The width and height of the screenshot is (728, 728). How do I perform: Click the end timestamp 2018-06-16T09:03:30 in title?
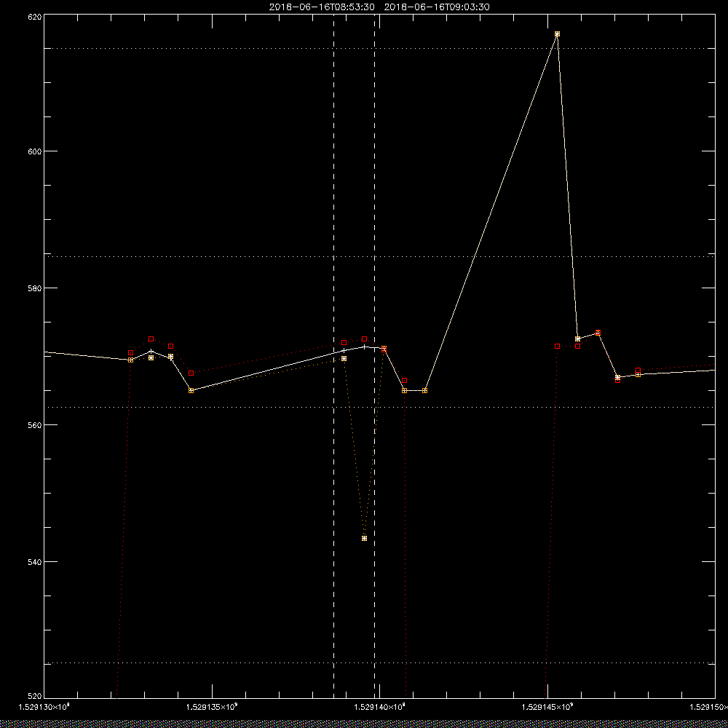[437, 7]
